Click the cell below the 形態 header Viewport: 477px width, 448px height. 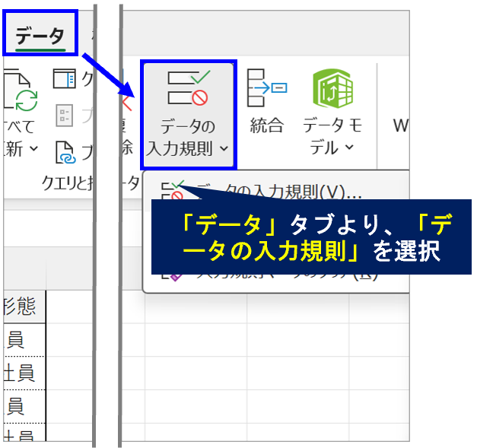(x=24, y=340)
